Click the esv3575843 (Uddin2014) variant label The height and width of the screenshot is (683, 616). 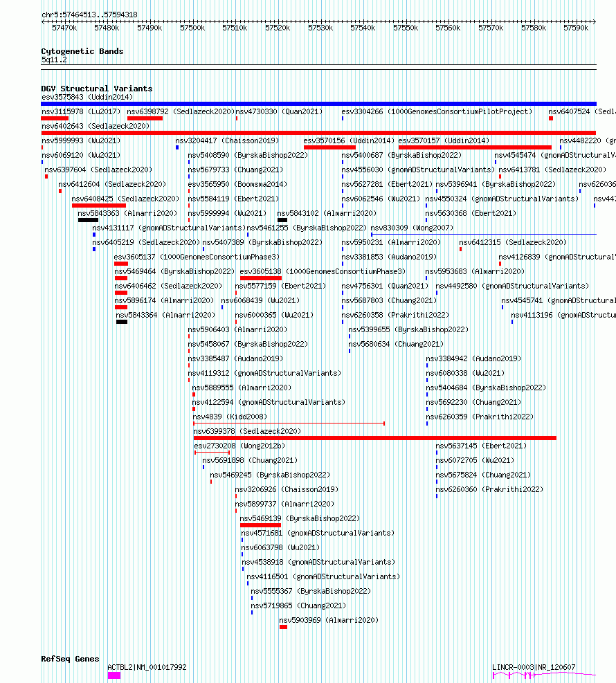click(87, 97)
